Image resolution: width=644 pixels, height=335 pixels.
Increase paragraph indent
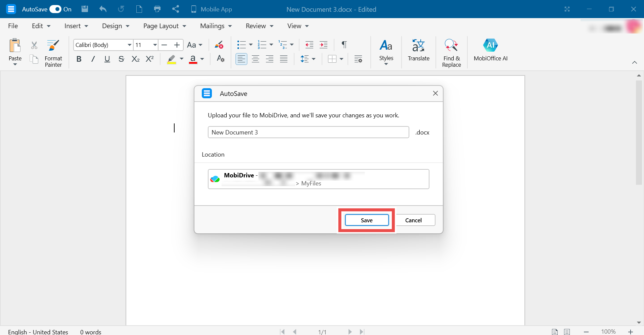click(323, 45)
